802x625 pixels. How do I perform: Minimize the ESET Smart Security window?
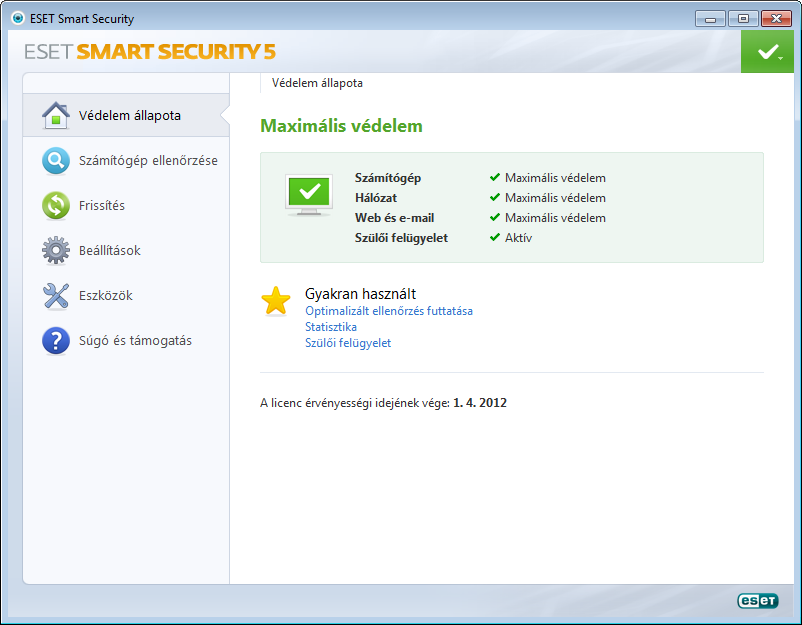710,19
